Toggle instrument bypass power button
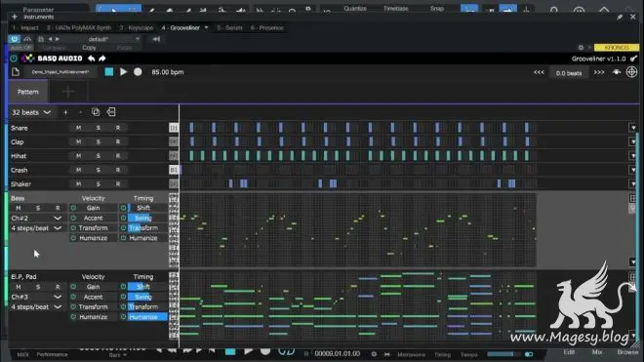644x362 pixels. 15,39
